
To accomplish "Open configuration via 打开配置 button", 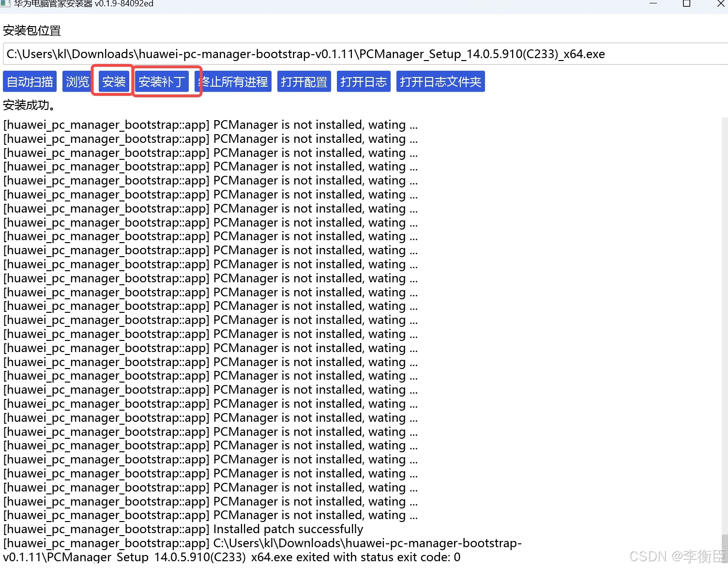I will (x=304, y=81).
